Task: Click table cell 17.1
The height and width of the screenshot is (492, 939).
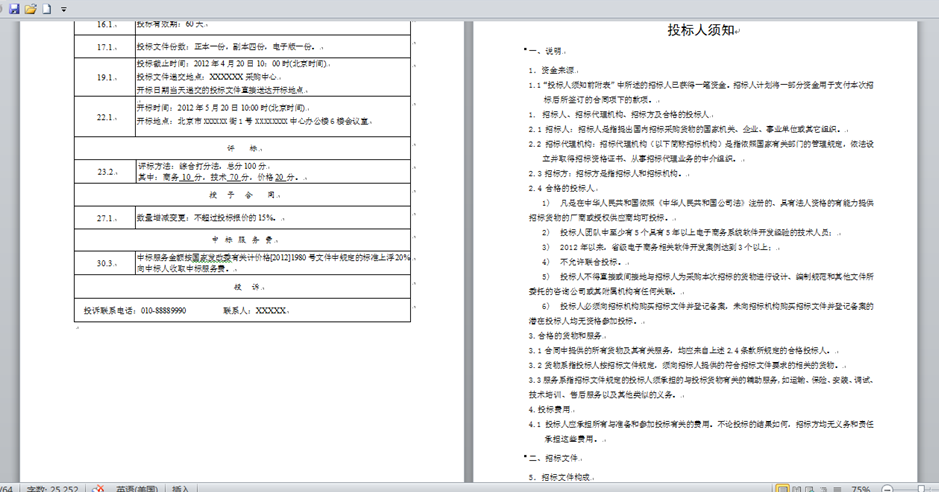Action: 107,47
